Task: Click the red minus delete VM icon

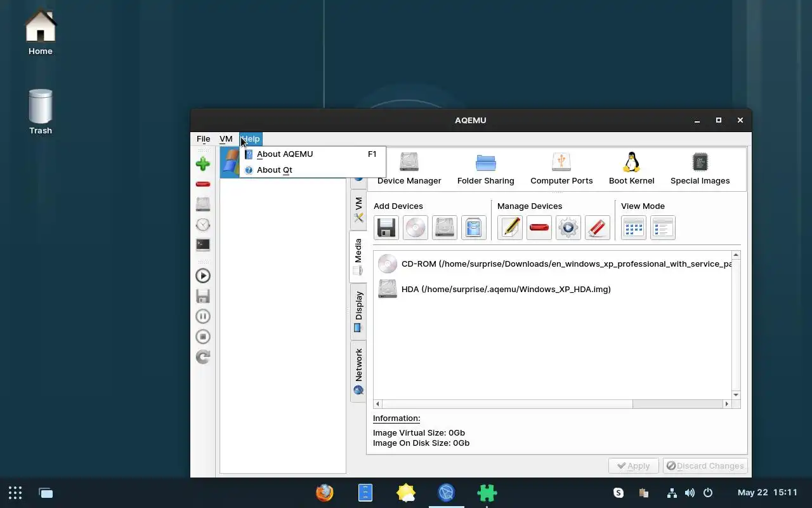Action: pyautogui.click(x=203, y=184)
